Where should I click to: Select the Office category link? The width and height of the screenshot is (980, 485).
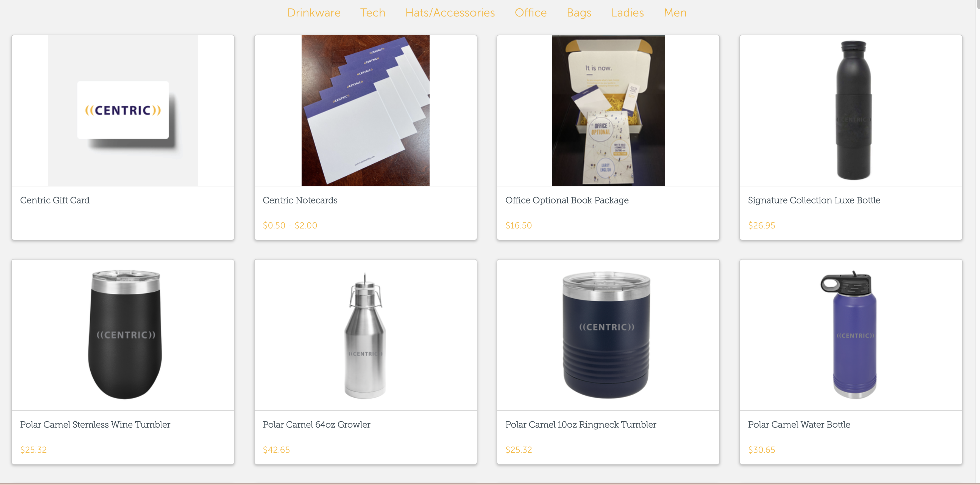[530, 13]
